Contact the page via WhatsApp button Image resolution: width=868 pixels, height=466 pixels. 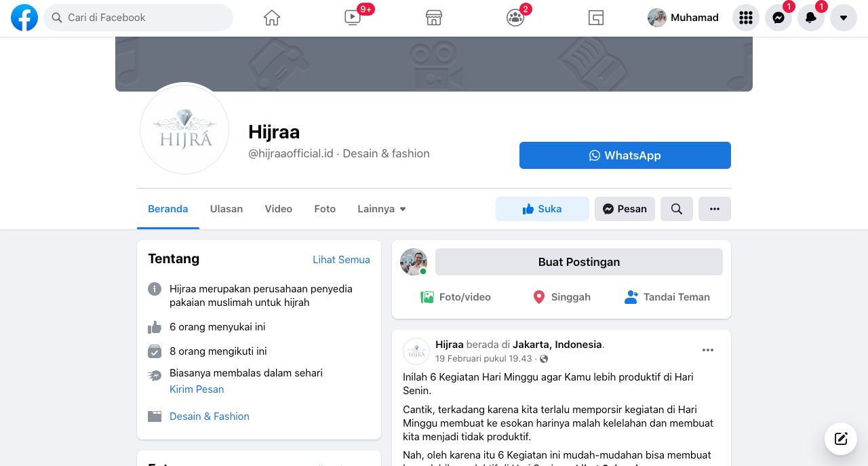pos(625,155)
